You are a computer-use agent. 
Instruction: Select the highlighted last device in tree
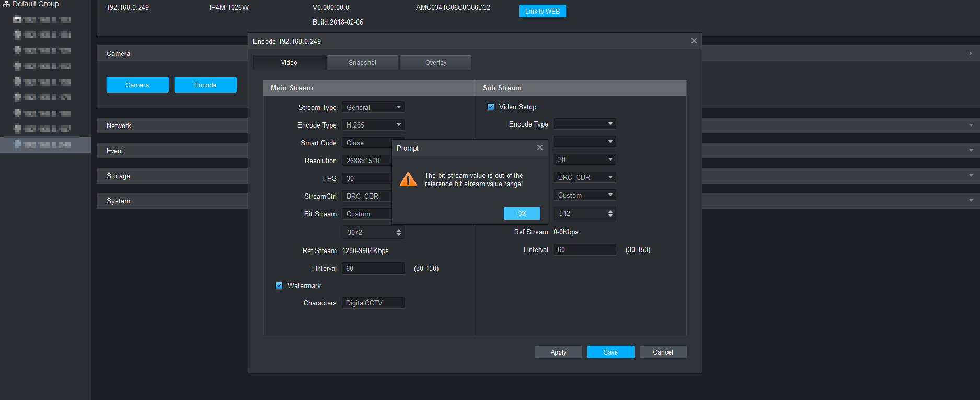45,145
